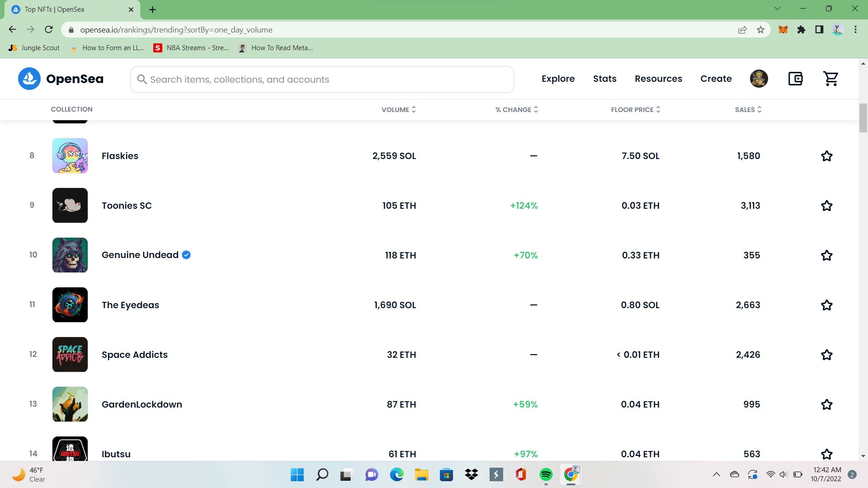
Task: Click the share page icon in address bar
Action: (x=742, y=30)
